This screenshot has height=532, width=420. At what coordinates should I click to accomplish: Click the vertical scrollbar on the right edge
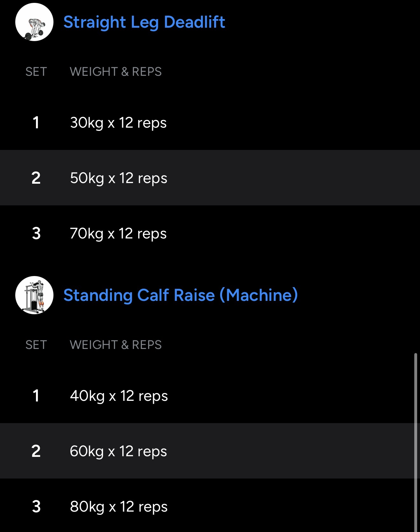(416, 443)
